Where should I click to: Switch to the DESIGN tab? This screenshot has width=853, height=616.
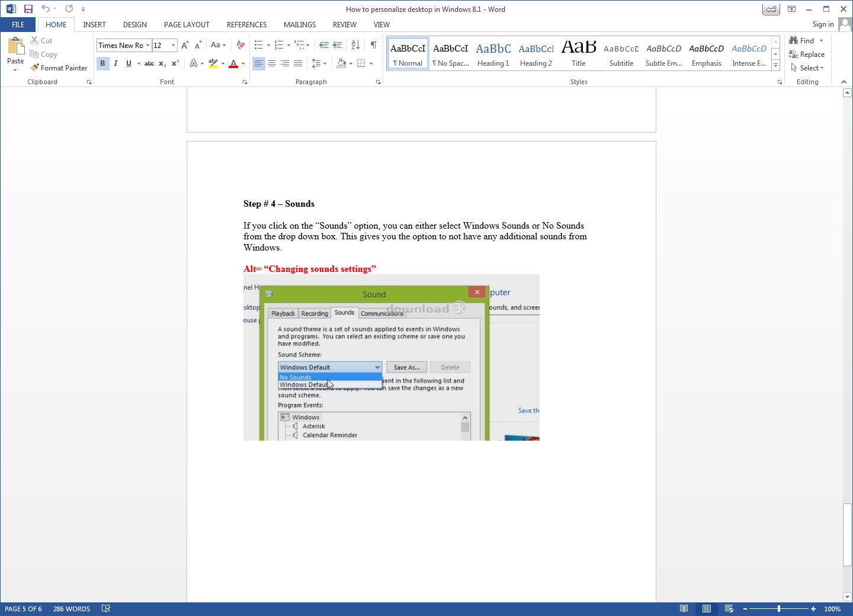(x=135, y=25)
